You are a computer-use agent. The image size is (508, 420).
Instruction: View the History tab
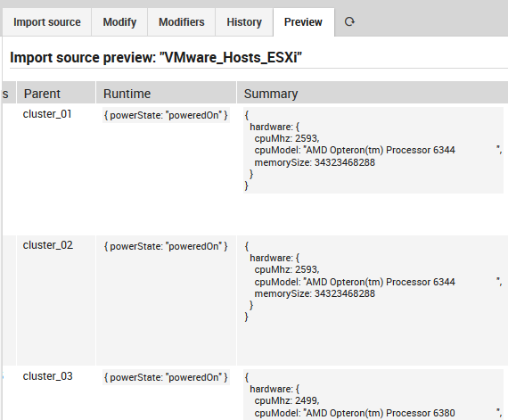tap(244, 22)
